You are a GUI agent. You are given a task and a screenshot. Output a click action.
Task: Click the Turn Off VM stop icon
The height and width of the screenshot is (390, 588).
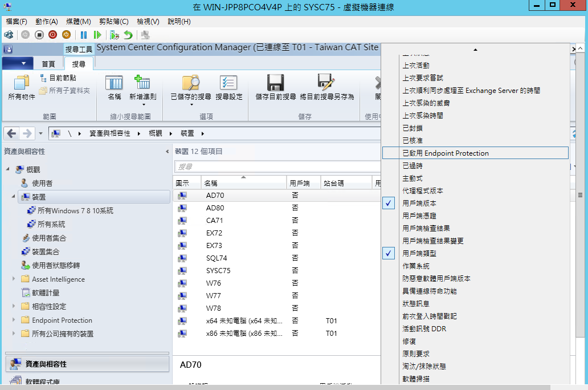click(39, 35)
